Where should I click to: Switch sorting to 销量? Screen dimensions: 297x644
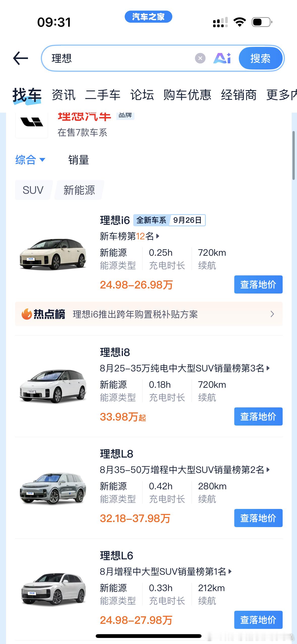79,160
